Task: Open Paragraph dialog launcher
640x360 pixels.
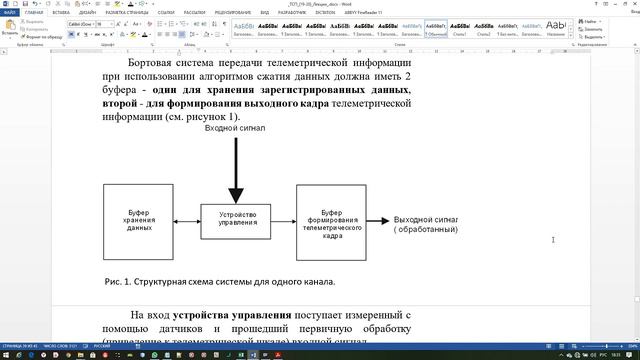Action: pyautogui.click(x=227, y=45)
